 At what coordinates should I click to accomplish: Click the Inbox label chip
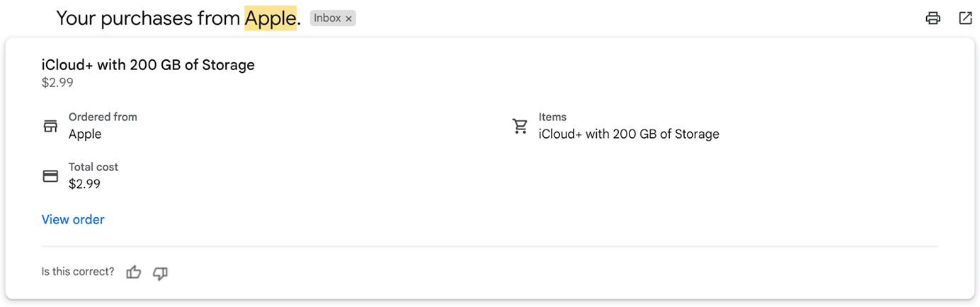tap(327, 18)
